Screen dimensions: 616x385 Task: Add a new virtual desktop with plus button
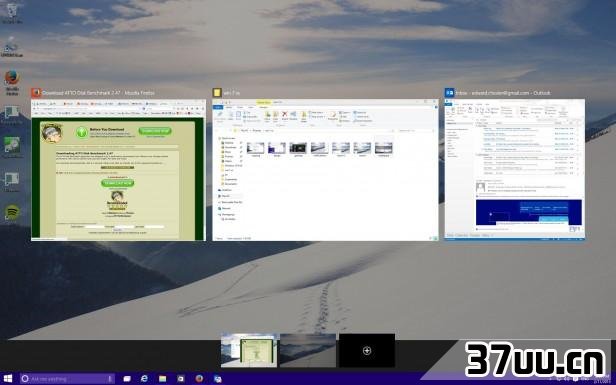tap(367, 350)
